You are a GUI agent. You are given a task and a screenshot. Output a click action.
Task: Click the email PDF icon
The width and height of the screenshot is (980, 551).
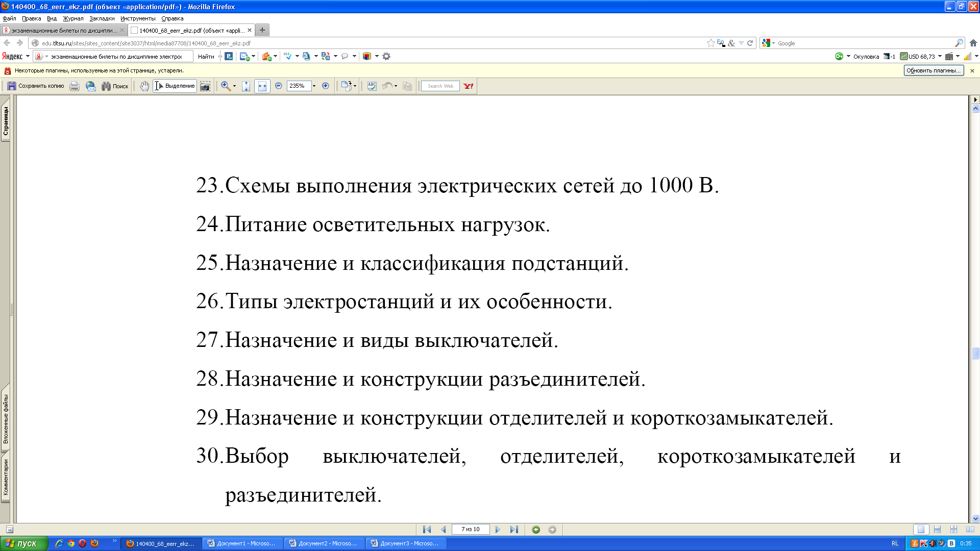pyautogui.click(x=91, y=86)
